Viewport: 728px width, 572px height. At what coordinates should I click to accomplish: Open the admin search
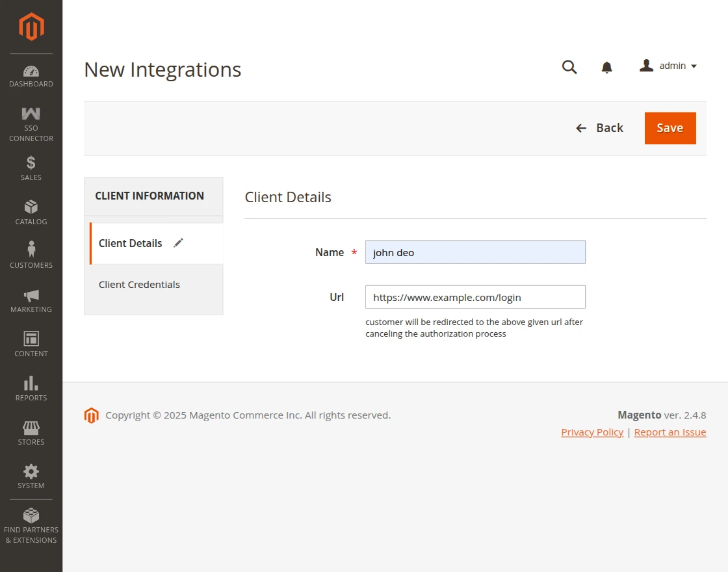[x=569, y=66]
